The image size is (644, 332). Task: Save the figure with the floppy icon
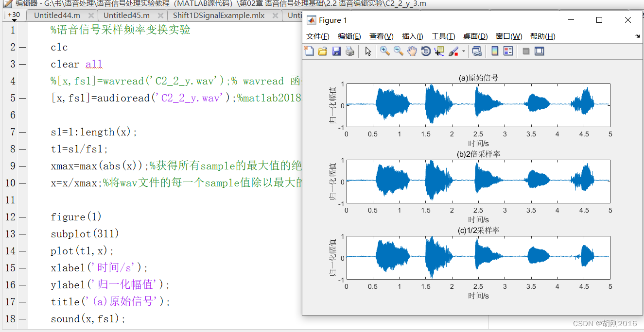pos(336,51)
